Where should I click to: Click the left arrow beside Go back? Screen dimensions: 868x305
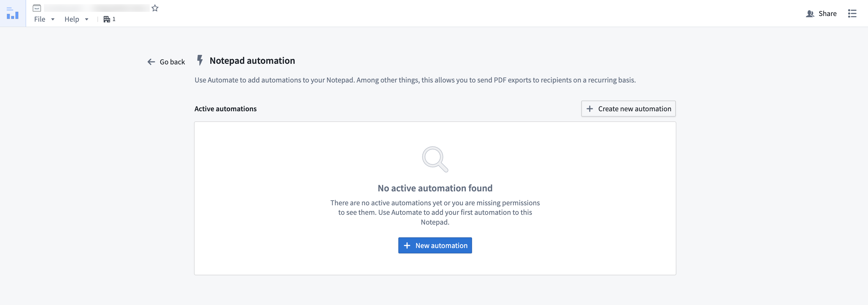(x=151, y=62)
